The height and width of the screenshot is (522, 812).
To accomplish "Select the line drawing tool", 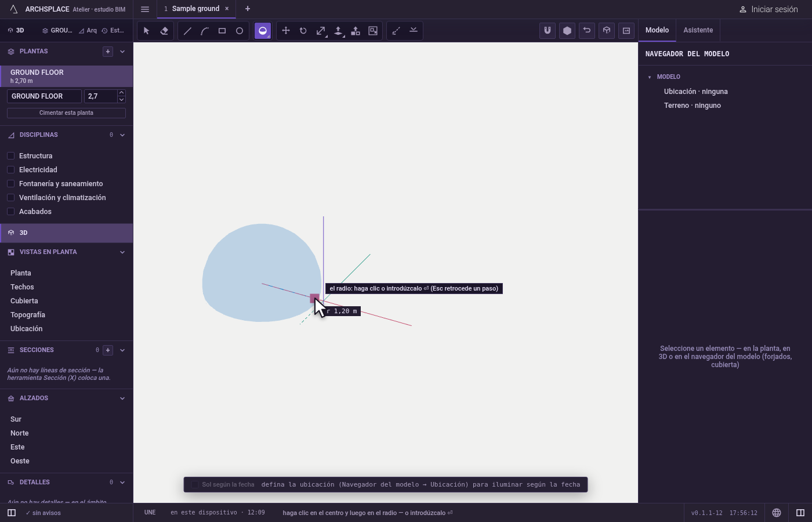I will 187,31.
